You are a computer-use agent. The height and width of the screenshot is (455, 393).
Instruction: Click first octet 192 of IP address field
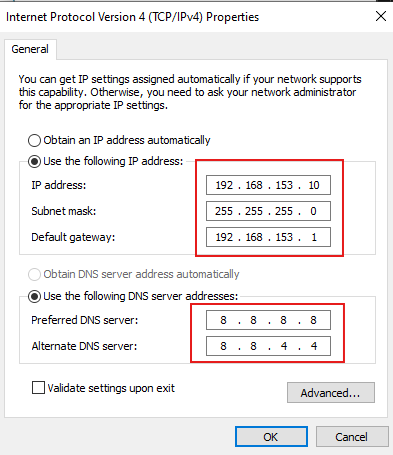[x=224, y=185]
